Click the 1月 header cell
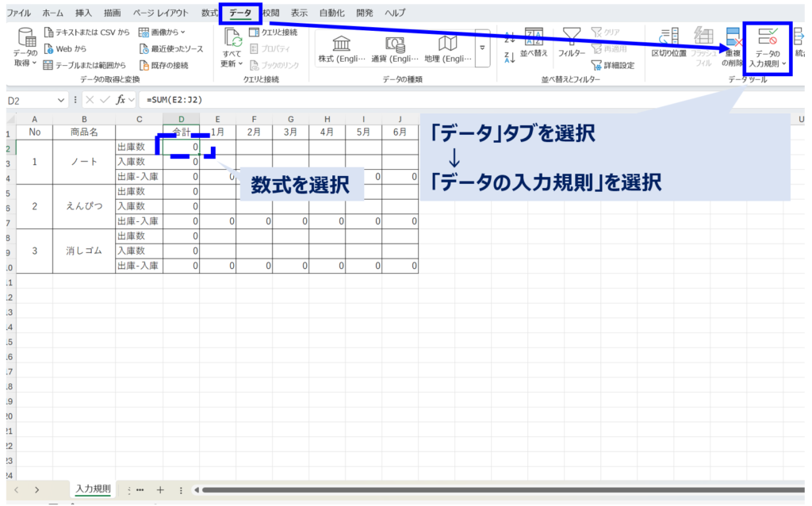The height and width of the screenshot is (506, 812). pos(217,132)
